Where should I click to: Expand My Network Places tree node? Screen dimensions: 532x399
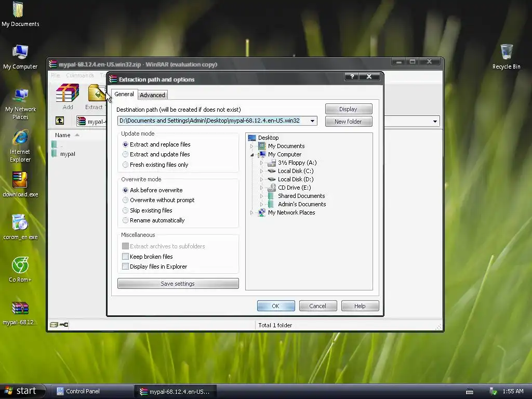252,212
